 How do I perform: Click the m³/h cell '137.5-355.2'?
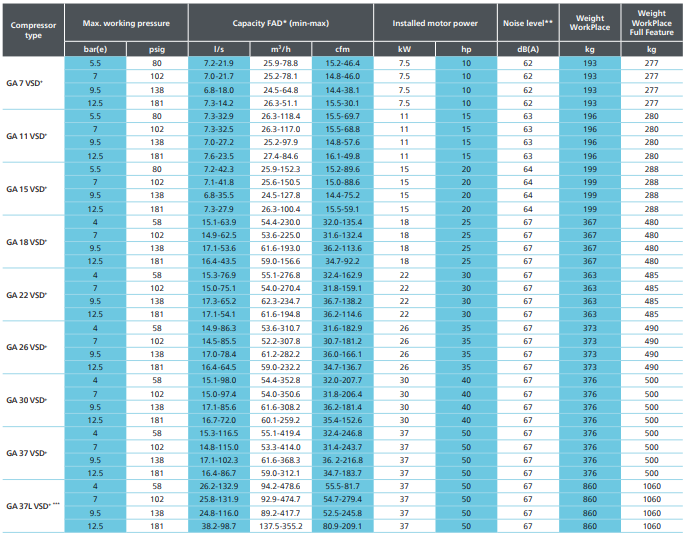281,526
